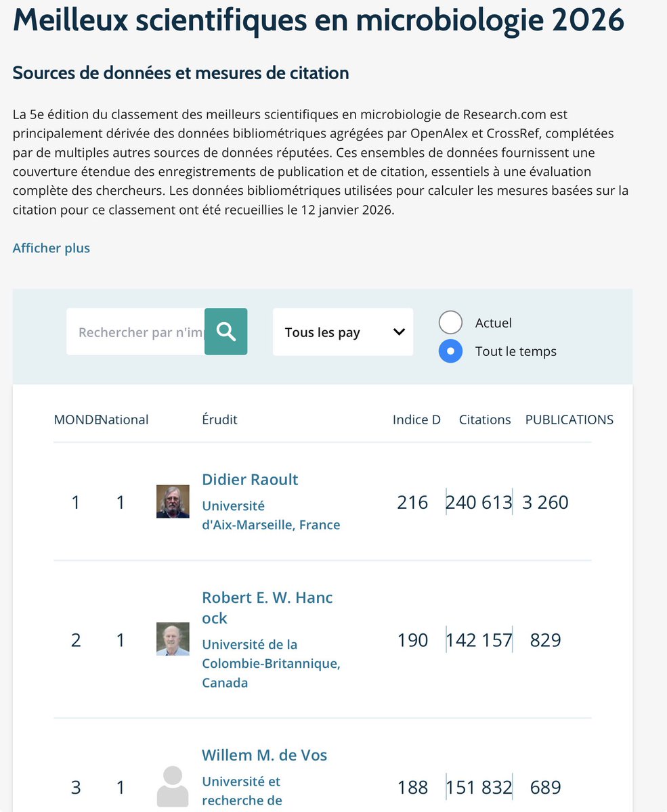667x812 pixels.
Task: Click the "Meilleux scientifiques en microbiologie 2026" title
Action: tap(319, 21)
